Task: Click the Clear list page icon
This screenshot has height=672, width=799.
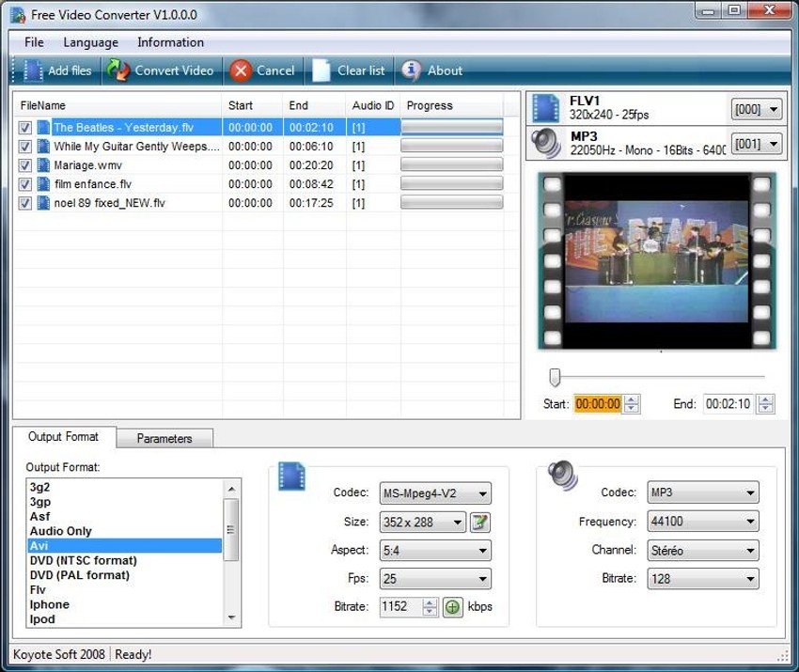Action: point(321,70)
